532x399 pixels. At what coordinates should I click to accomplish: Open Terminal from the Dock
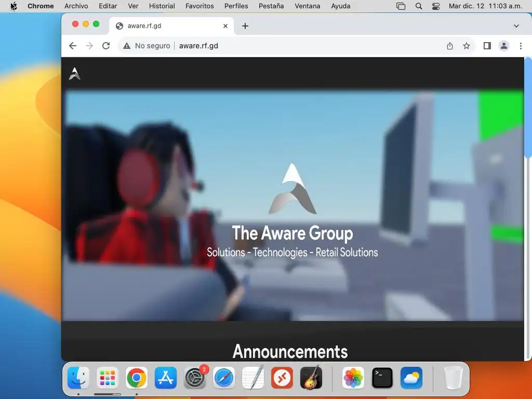pos(382,378)
